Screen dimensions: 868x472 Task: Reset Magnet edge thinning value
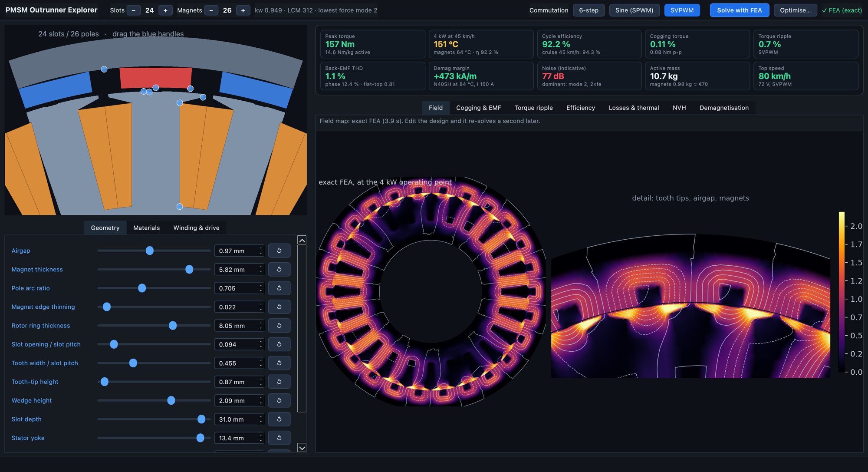click(279, 307)
